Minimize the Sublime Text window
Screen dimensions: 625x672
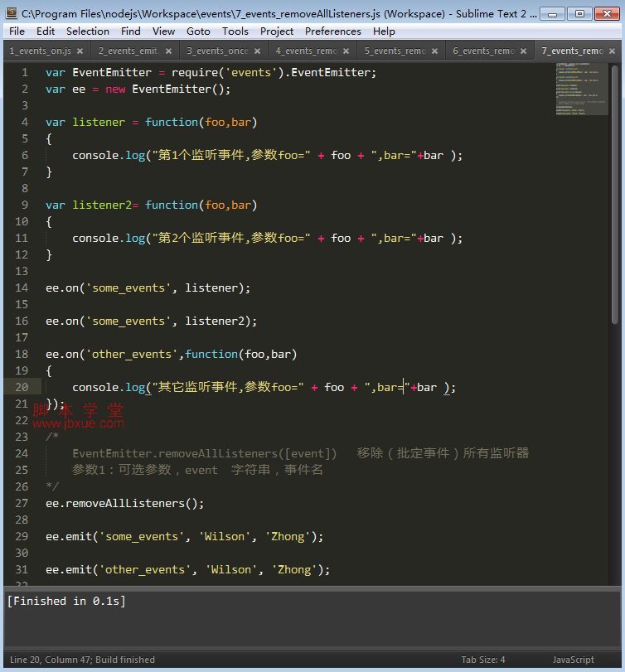pos(552,14)
